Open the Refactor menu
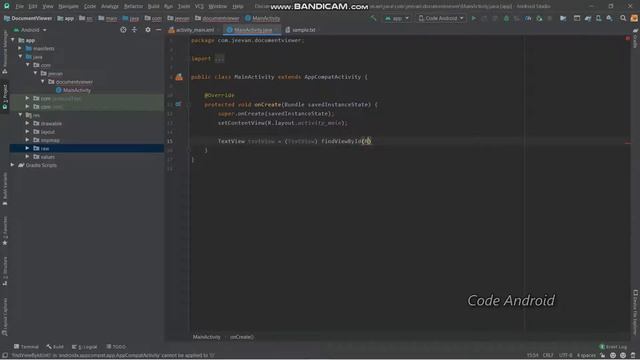 point(133,6)
